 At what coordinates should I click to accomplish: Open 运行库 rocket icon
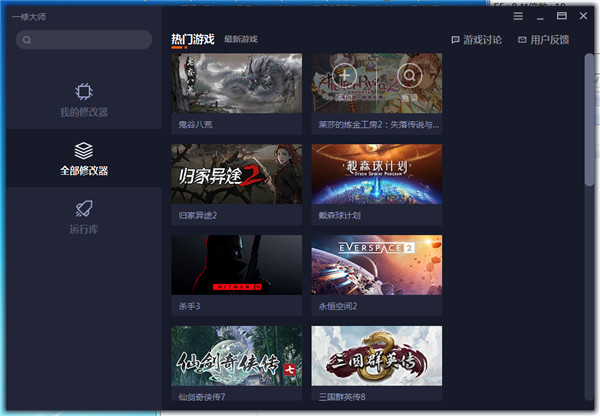pos(84,209)
